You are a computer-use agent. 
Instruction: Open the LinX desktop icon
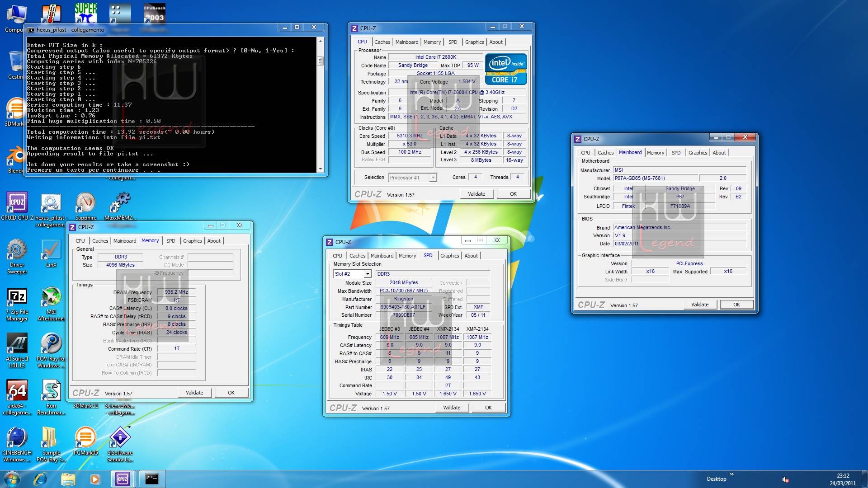click(51, 253)
